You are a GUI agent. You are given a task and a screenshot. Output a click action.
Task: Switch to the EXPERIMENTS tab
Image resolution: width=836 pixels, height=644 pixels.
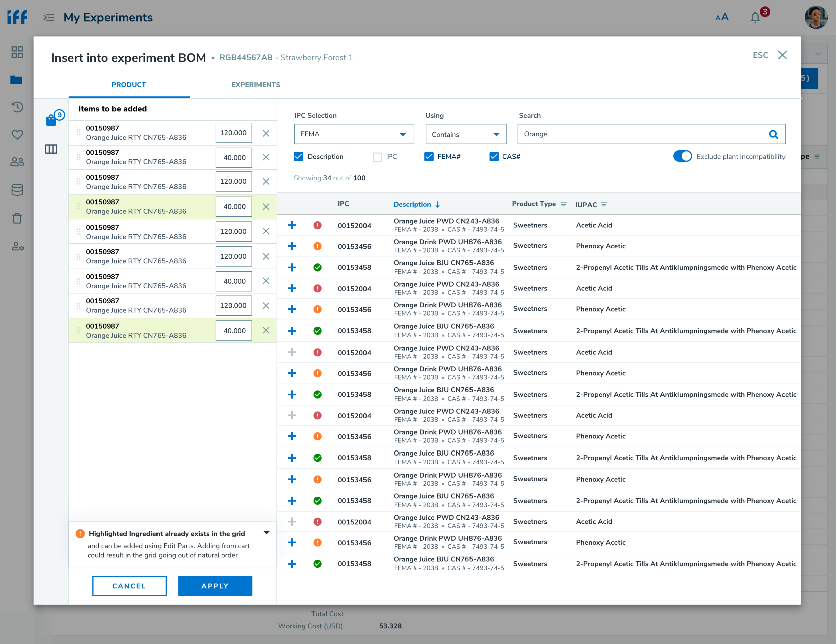coord(256,85)
